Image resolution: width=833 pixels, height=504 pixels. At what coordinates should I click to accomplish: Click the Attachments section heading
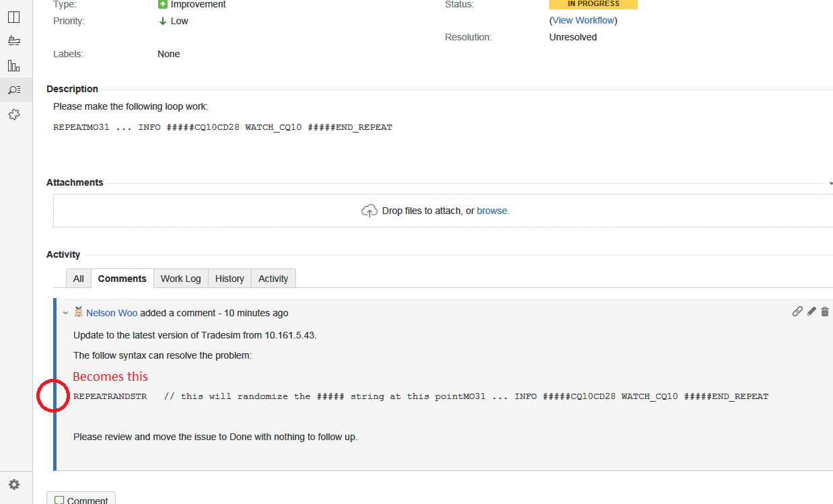75,182
